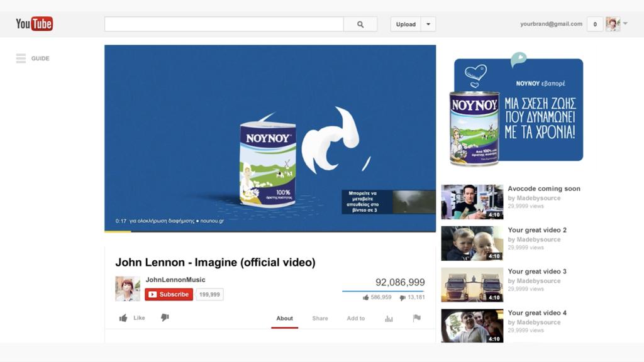
Task: Click the user avatar in header
Action: 613,25
